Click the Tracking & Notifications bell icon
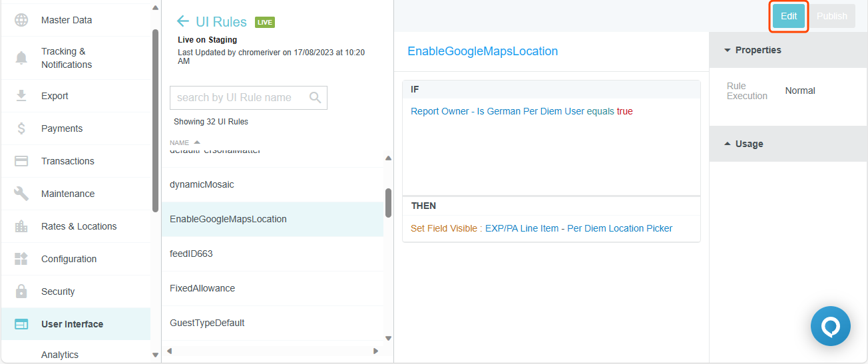The image size is (868, 364). 21,58
